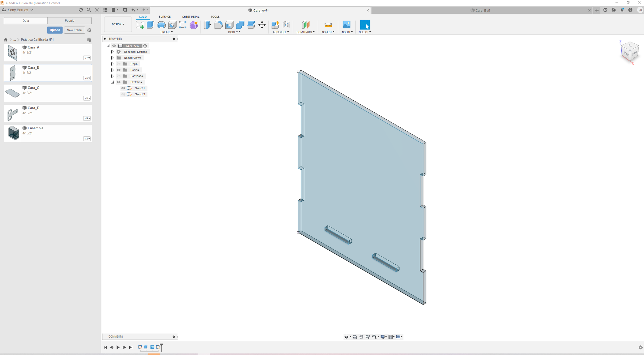Select the Measure tool
644x355 pixels.
click(328, 25)
